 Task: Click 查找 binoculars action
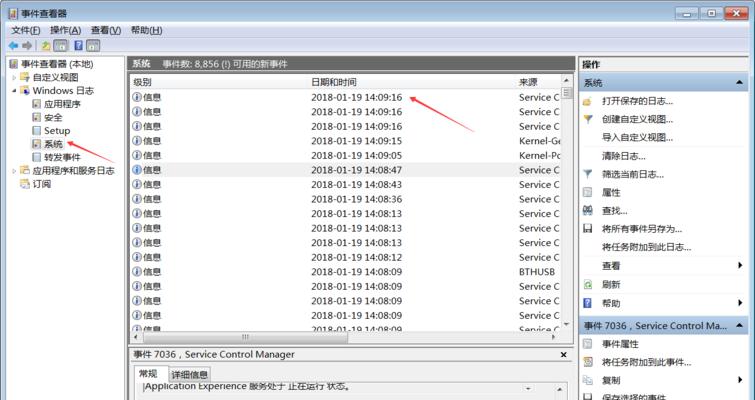click(614, 211)
